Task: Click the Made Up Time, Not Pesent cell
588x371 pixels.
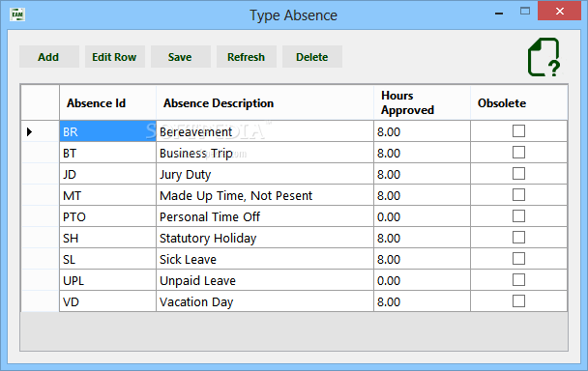Action: [x=265, y=195]
